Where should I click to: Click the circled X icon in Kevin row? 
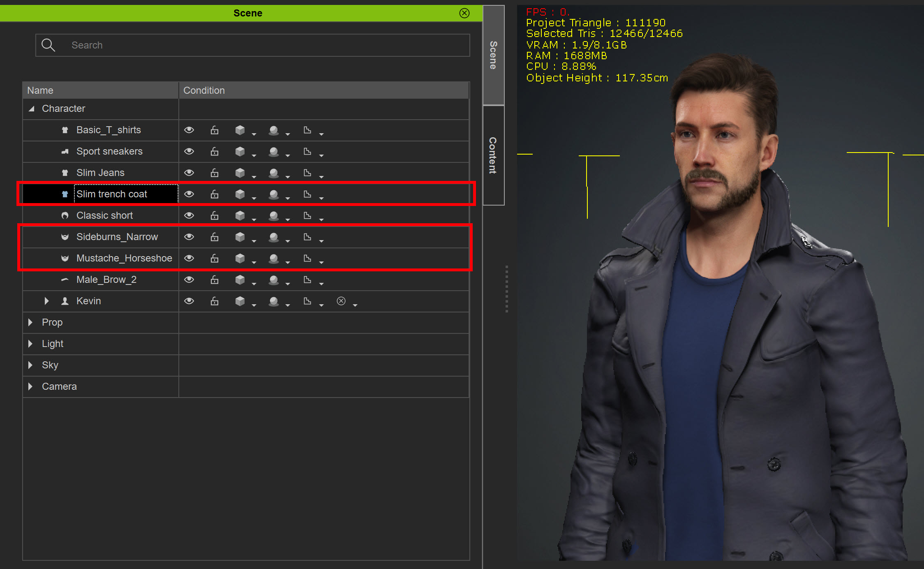(341, 301)
